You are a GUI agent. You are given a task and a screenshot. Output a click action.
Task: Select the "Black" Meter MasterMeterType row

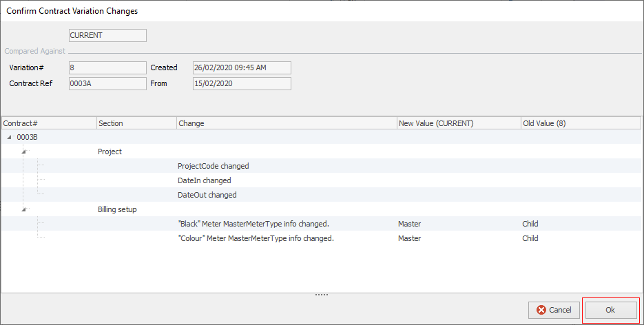point(253,224)
